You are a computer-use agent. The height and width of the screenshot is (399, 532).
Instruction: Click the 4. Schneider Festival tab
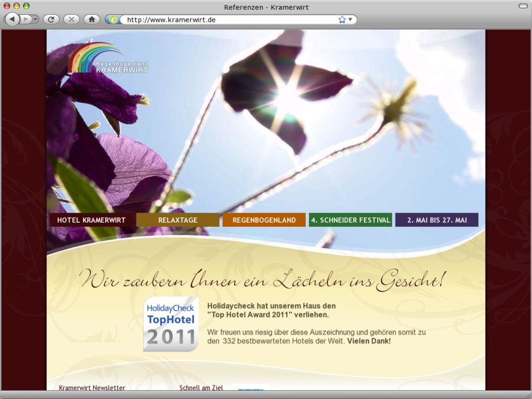tap(351, 220)
